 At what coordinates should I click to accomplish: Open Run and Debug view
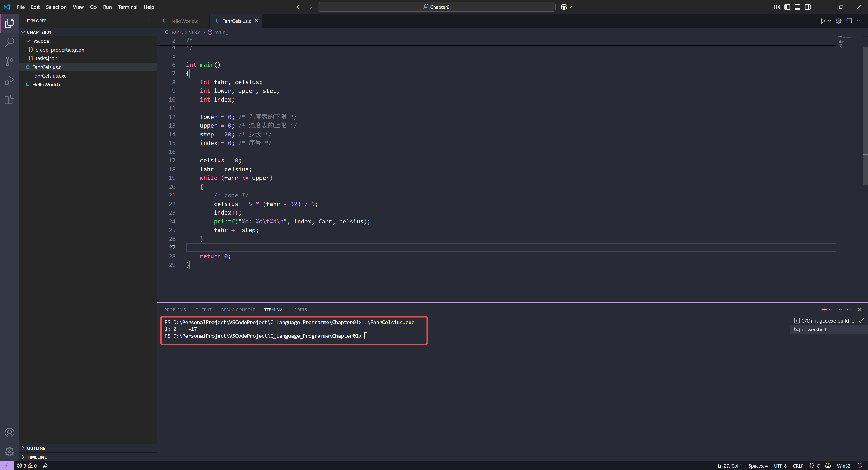tap(9, 80)
